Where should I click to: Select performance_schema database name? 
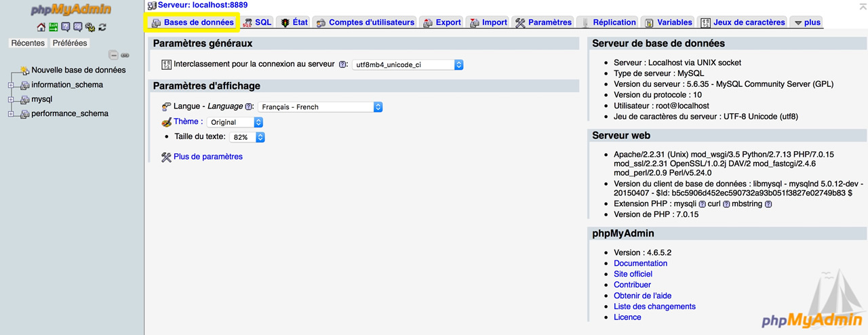70,113
